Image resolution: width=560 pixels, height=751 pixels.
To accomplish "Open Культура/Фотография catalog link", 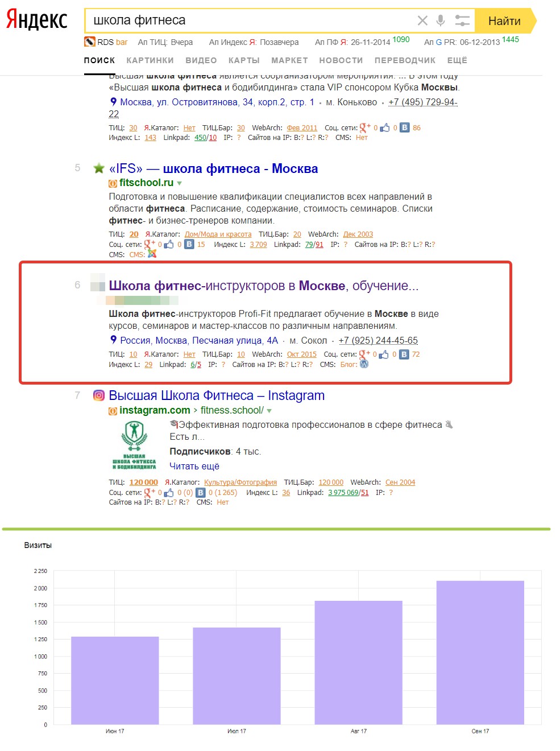I will [240, 482].
